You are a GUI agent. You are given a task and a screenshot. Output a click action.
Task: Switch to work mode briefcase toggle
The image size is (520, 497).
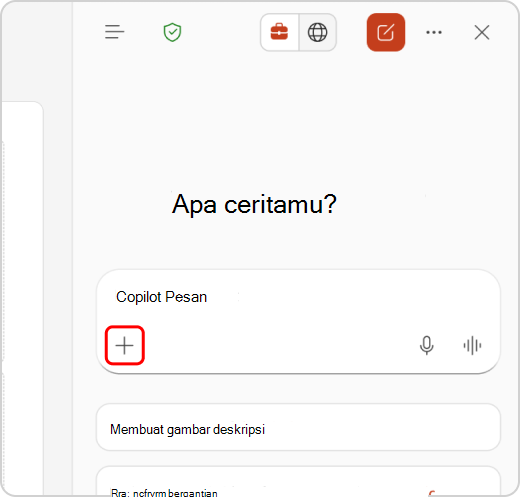point(279,32)
